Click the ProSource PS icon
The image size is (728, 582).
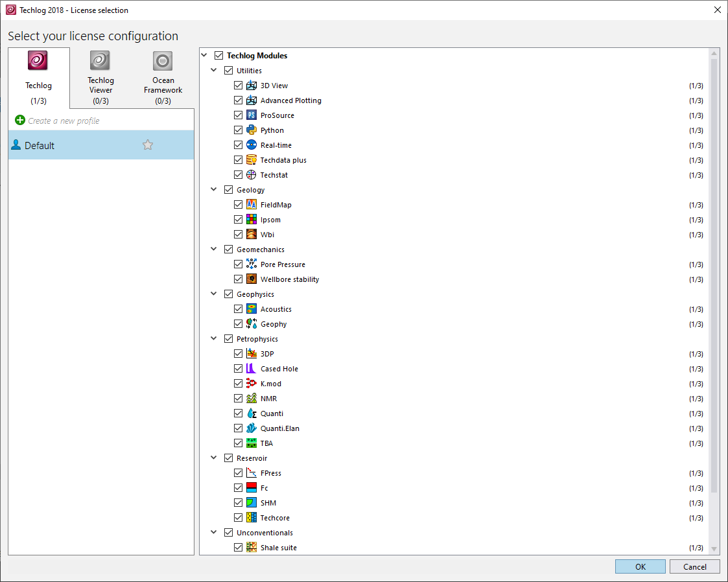(251, 115)
